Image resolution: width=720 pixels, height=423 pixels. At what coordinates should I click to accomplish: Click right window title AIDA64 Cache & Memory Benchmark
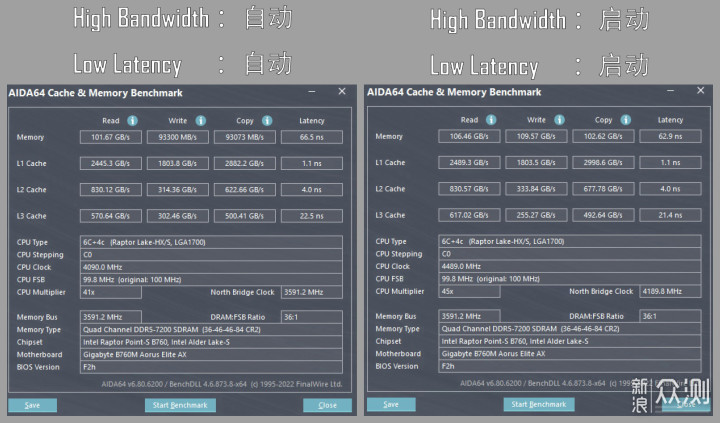point(454,92)
